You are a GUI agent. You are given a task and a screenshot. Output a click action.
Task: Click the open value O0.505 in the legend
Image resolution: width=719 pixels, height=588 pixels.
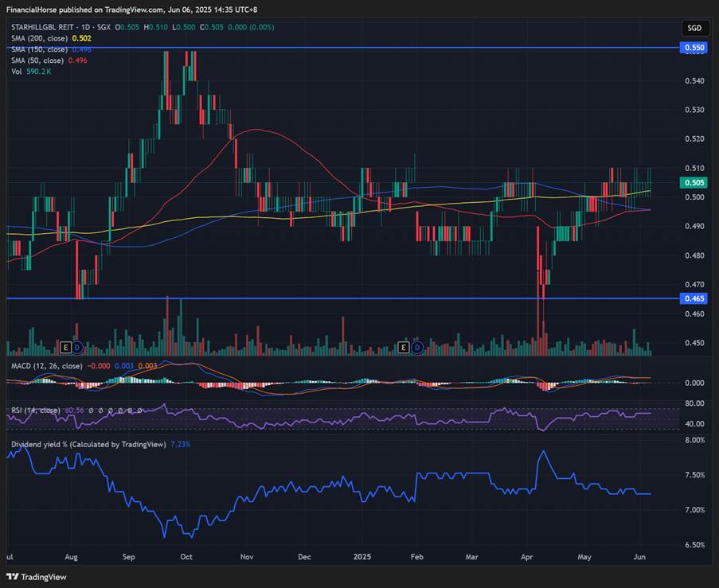(x=127, y=28)
